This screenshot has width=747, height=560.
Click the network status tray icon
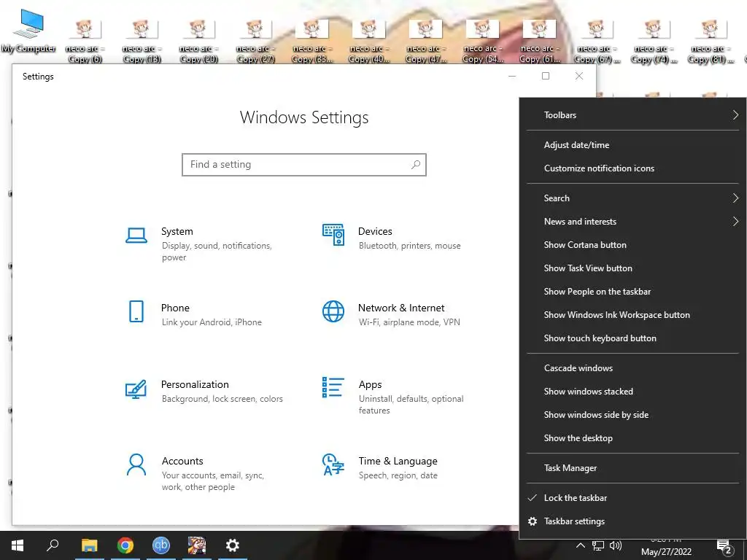click(598, 545)
